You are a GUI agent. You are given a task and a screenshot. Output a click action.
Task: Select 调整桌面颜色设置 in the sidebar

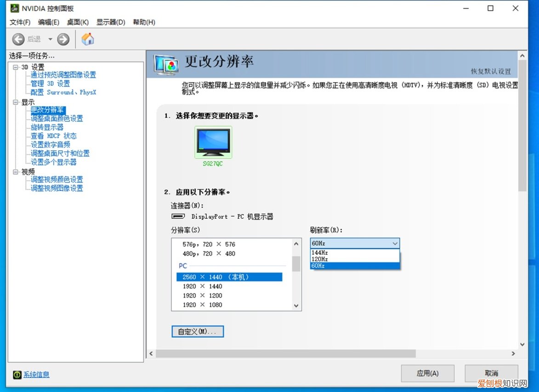click(x=57, y=118)
